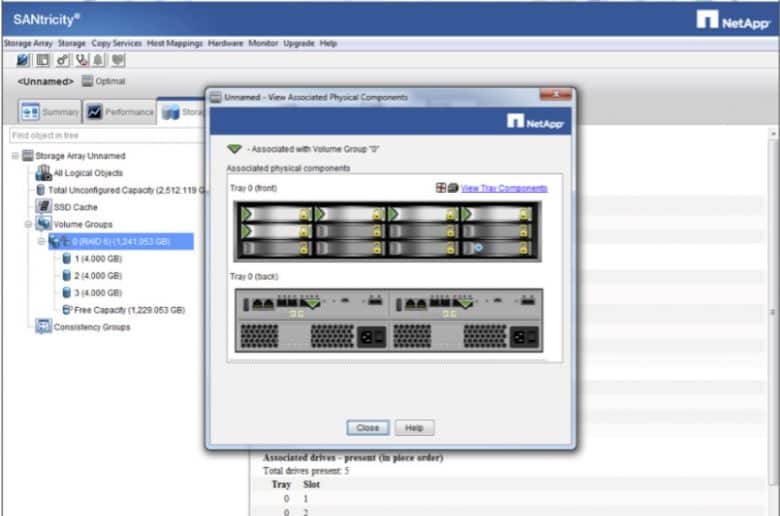Viewport: 780px width, 516px height.
Task: Click the Tray column header in drives table
Action: [281, 484]
